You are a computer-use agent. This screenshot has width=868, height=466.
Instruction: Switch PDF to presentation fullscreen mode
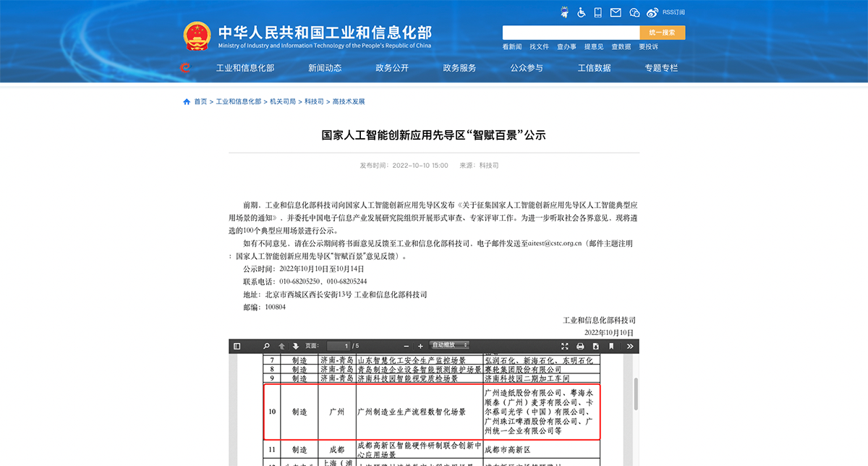click(565, 346)
